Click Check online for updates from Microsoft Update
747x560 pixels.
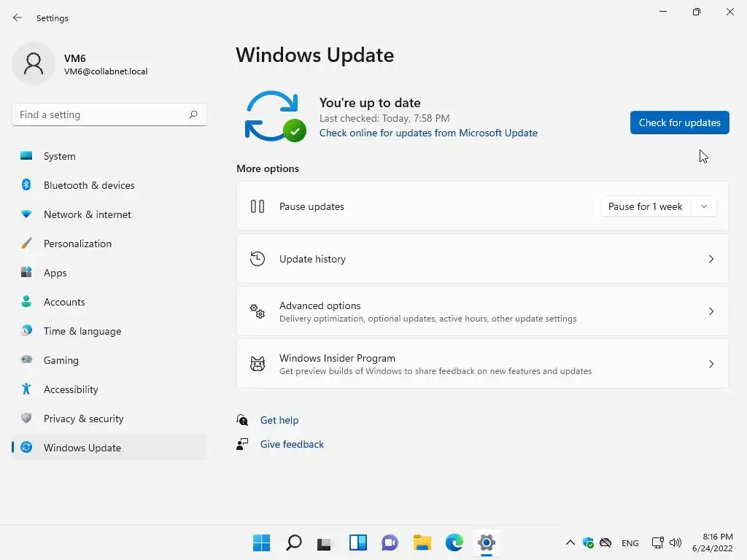pyautogui.click(x=428, y=133)
